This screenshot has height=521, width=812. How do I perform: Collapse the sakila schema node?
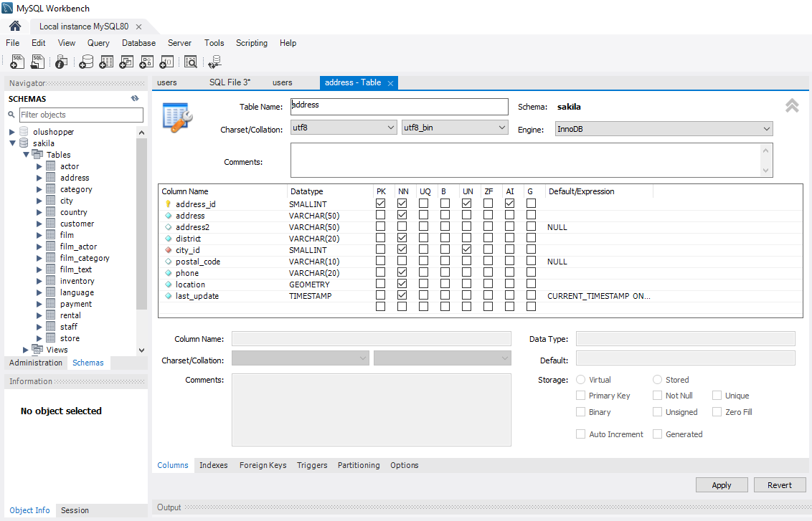pos(12,143)
